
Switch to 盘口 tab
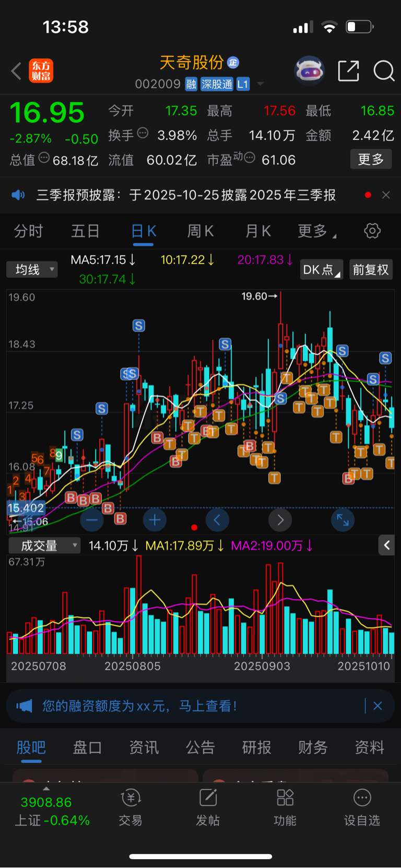[x=87, y=747]
